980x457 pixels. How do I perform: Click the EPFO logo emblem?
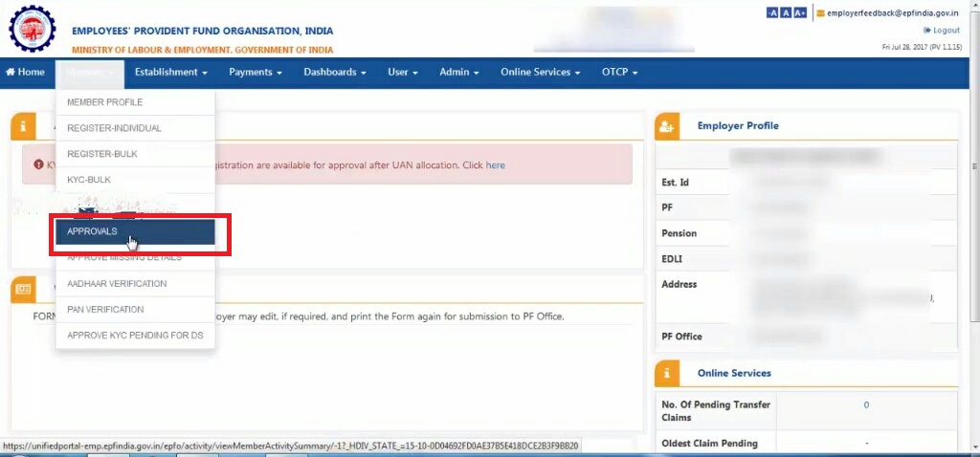33,29
